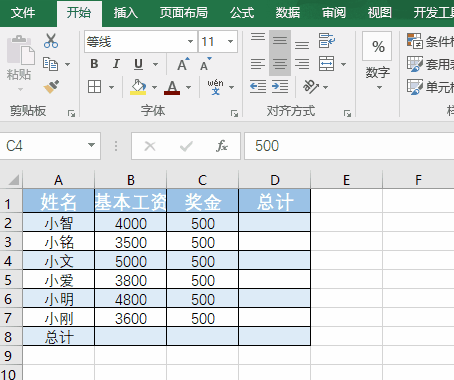Expand the borders dropdown arrow
454x380 pixels.
pyautogui.click(x=112, y=87)
